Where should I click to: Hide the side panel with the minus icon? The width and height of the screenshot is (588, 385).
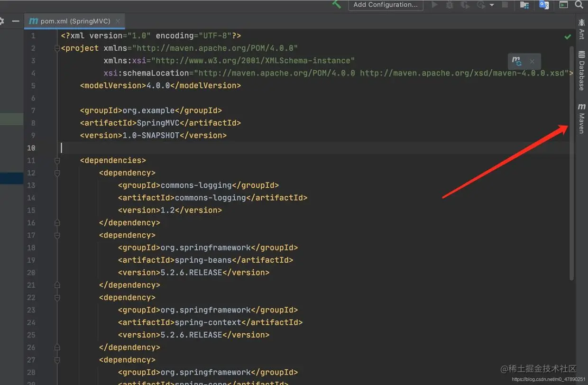[16, 21]
